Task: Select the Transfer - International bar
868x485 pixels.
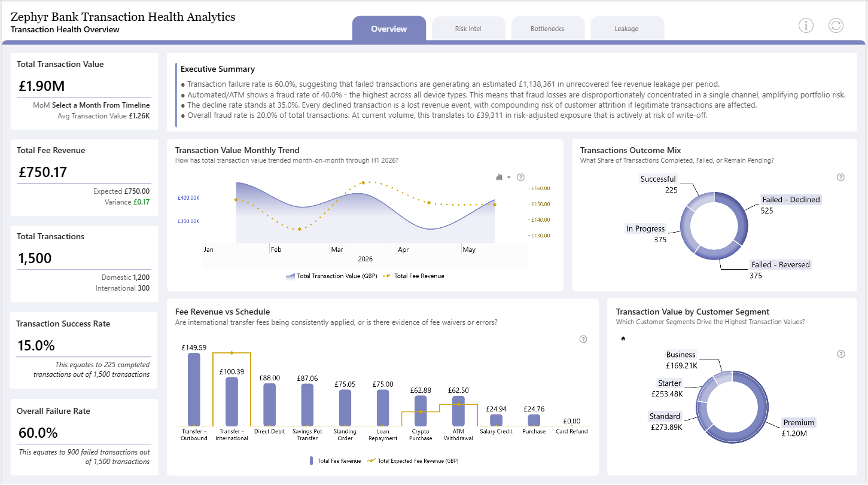Action: [232, 401]
